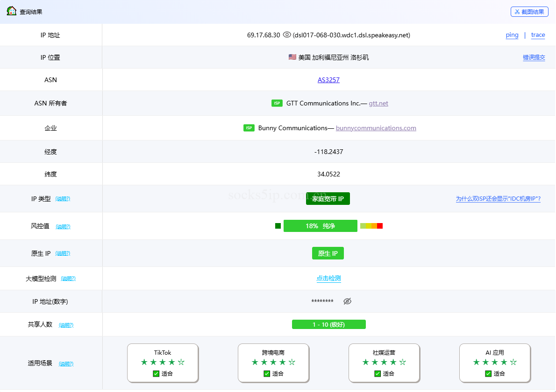Screen dimensions: 556x392
Task: Click the 说明 help link for 适用场景
Action: click(x=66, y=364)
